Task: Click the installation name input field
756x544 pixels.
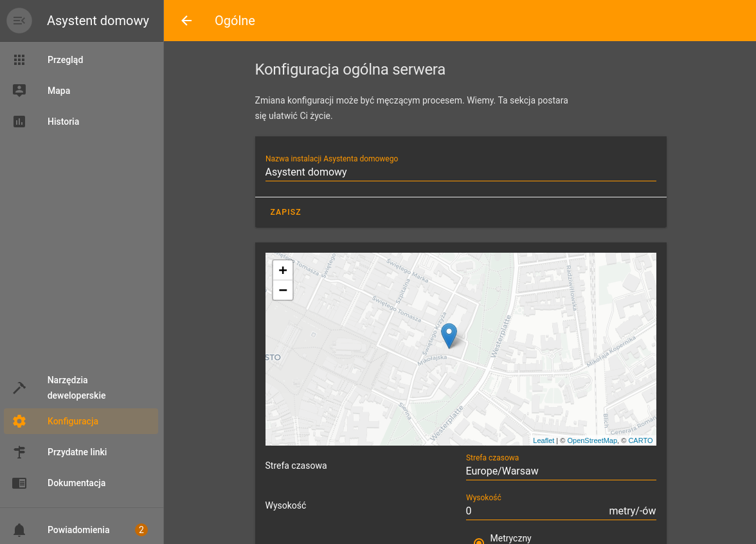Action: tap(460, 172)
